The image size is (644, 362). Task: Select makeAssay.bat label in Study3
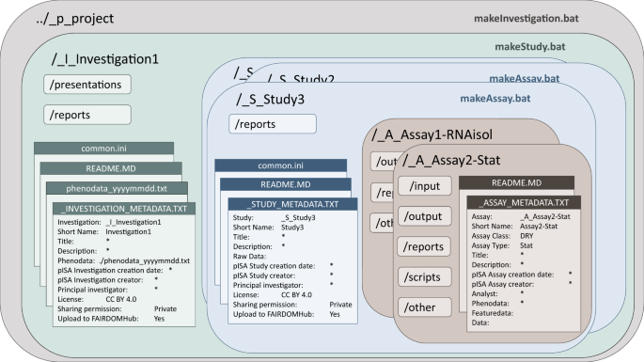(495, 98)
